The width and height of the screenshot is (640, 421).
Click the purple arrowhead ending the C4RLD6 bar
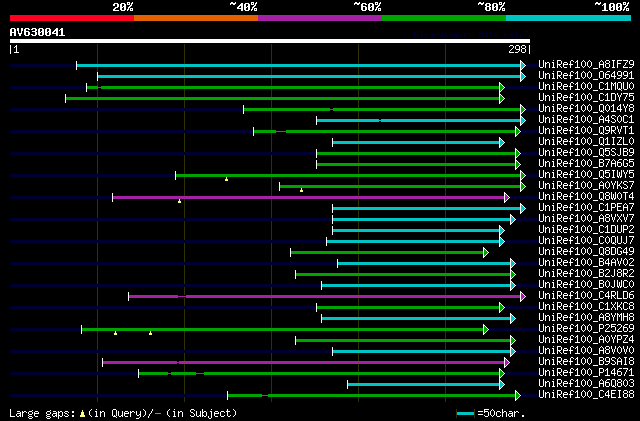tap(523, 296)
